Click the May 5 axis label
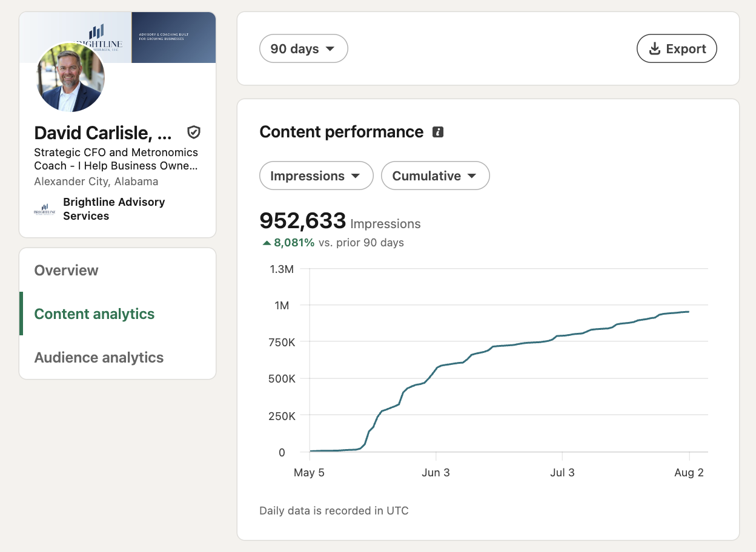Viewport: 756px width, 552px height. 309,473
